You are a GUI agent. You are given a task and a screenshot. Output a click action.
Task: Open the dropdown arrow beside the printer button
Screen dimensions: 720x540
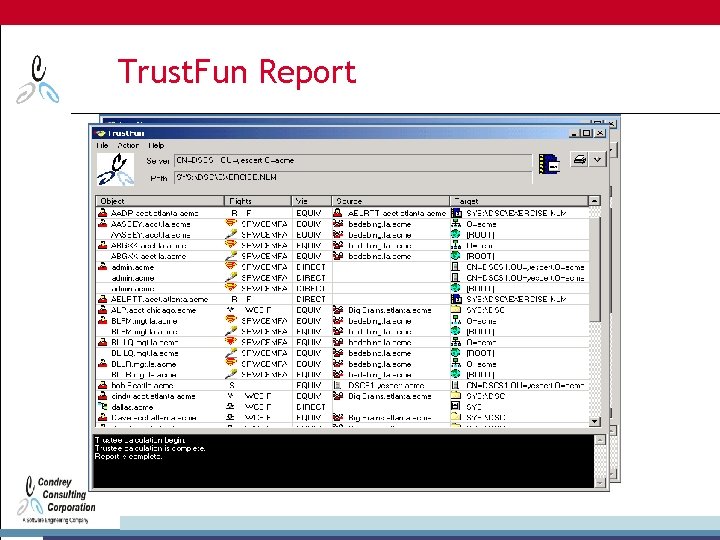coord(597,160)
